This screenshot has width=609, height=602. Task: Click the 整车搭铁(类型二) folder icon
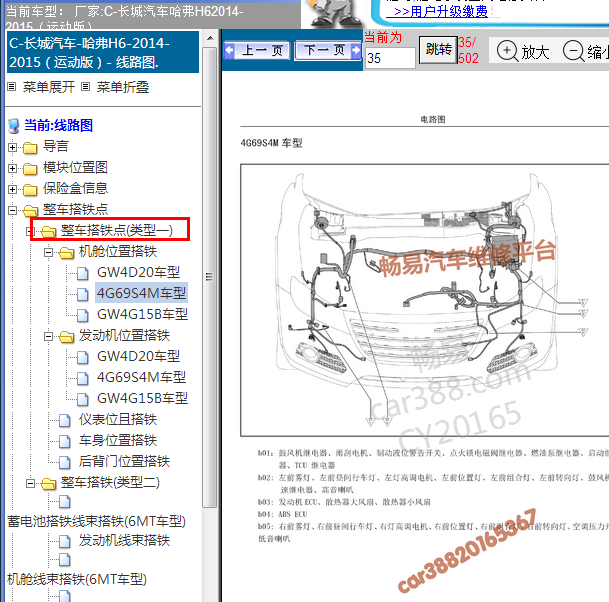click(49, 483)
